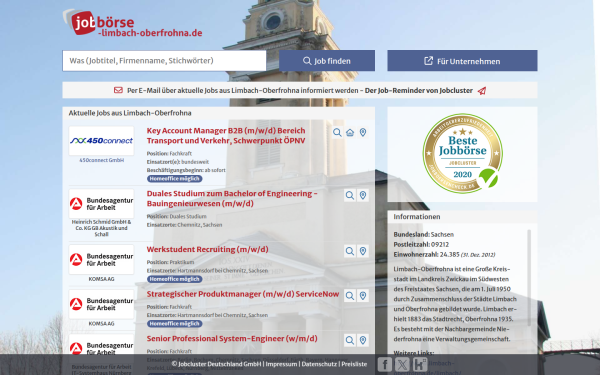Click magnifier icon for Key Account Manager job
Viewport: 600px width, 375px height.
click(337, 132)
